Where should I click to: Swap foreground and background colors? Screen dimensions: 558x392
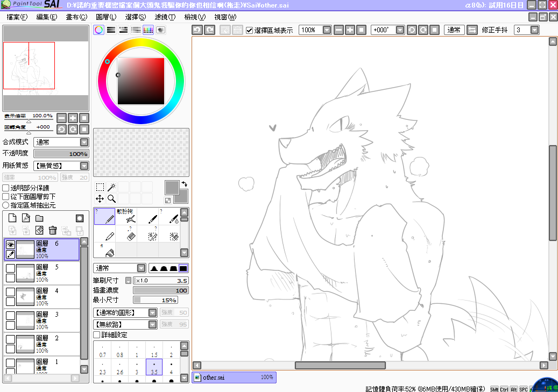point(185,184)
